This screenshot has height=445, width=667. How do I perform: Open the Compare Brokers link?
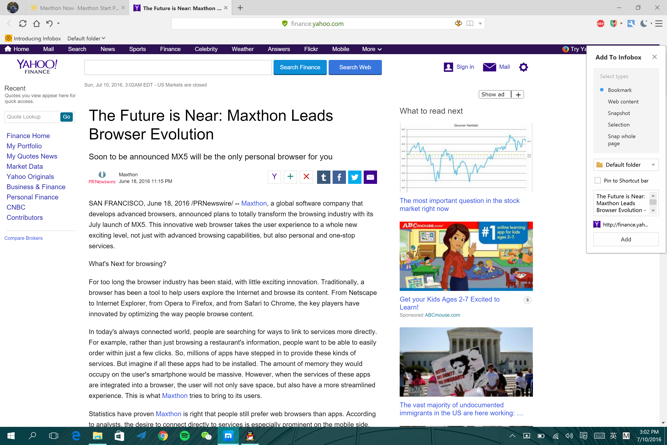(x=23, y=238)
